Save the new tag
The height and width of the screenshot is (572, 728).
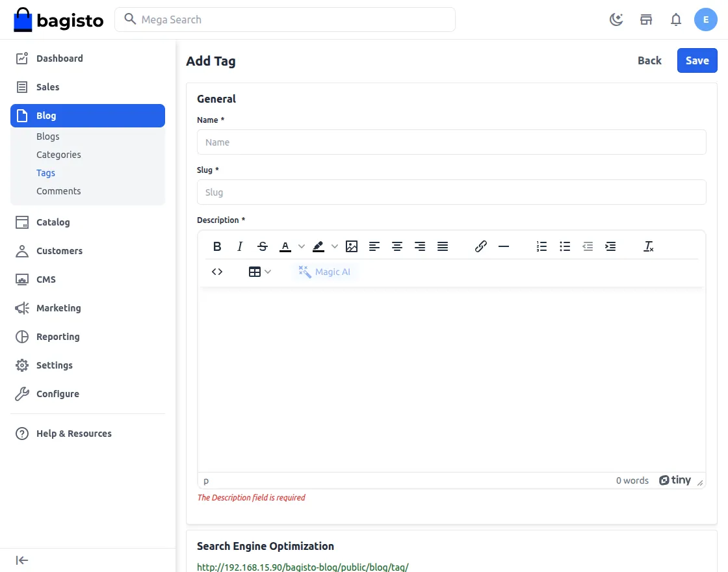click(x=697, y=61)
